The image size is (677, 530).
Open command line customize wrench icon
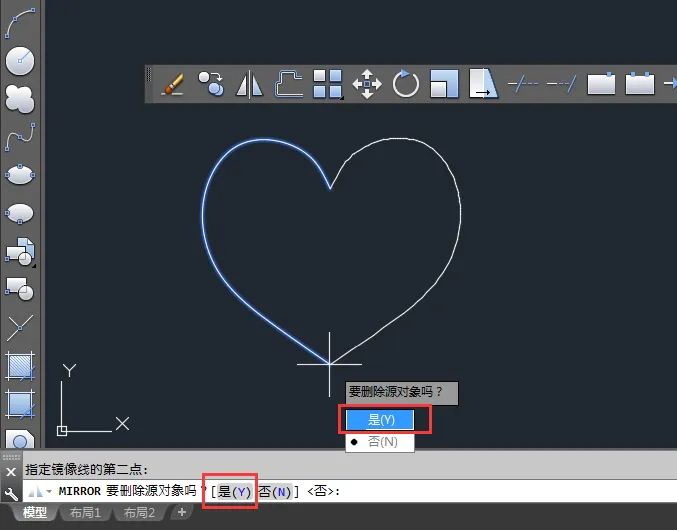[x=11, y=493]
